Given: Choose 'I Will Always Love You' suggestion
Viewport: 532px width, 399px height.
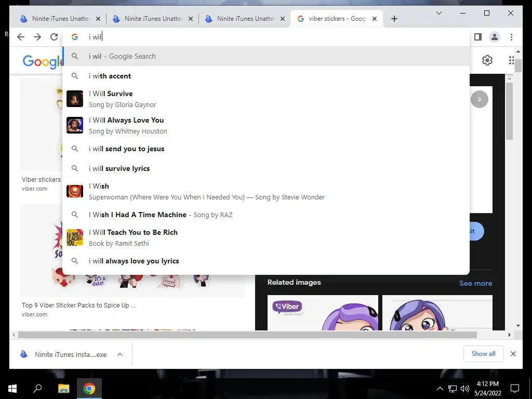Looking at the screenshot, I should pos(266,125).
